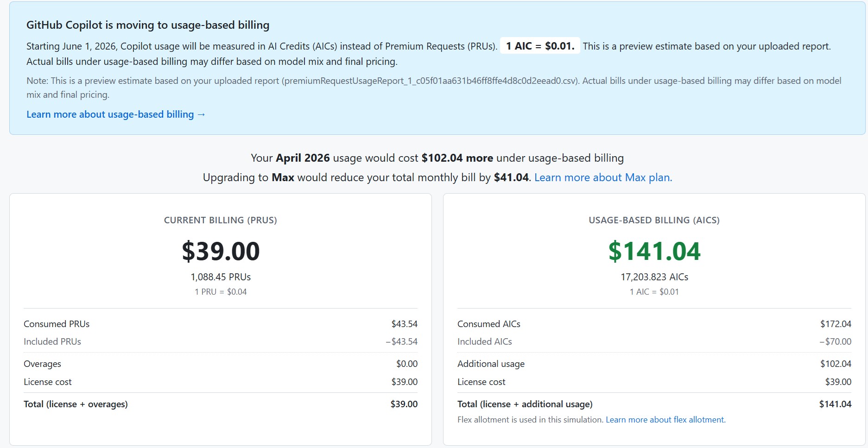
Task: Click the large black $39.00 amount
Action: [x=221, y=251]
